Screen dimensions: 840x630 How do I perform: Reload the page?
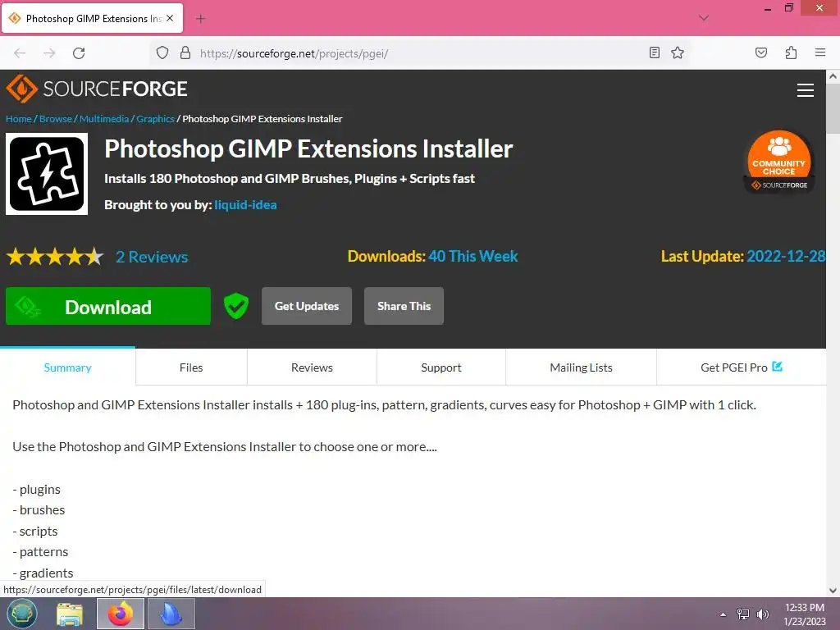[79, 53]
